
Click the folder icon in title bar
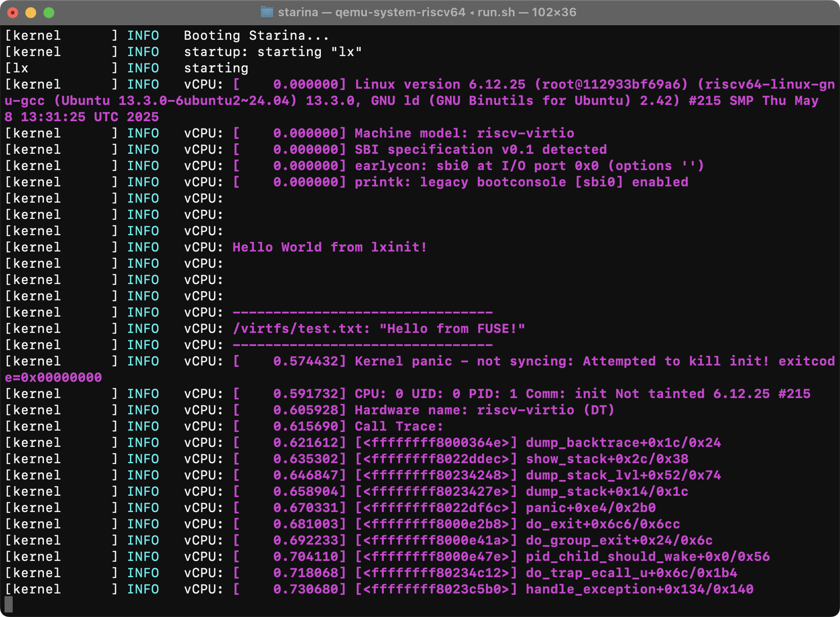tap(267, 12)
